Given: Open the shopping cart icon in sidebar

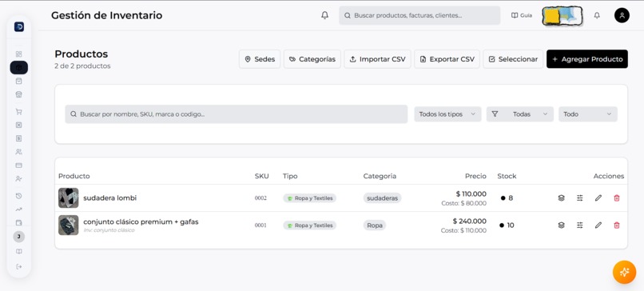Looking at the screenshot, I should coord(18,111).
